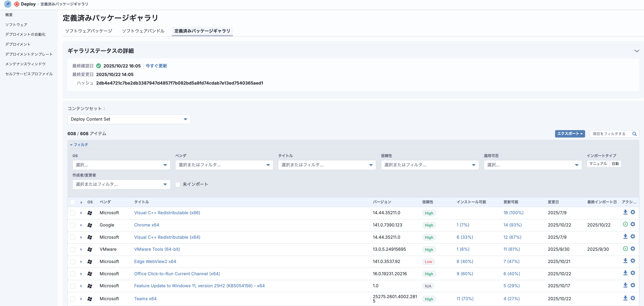Click search magnifier in filter field
The height and width of the screenshot is (306, 644).
tap(634, 134)
